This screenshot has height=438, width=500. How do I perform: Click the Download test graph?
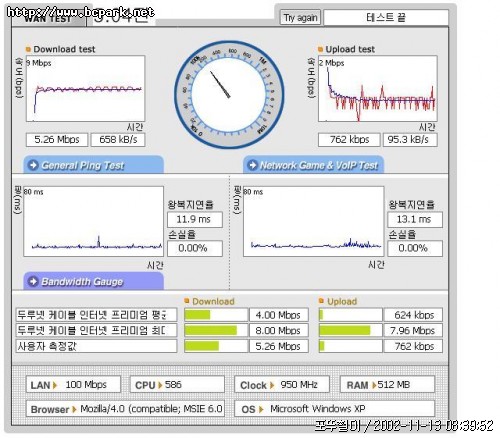coord(86,89)
